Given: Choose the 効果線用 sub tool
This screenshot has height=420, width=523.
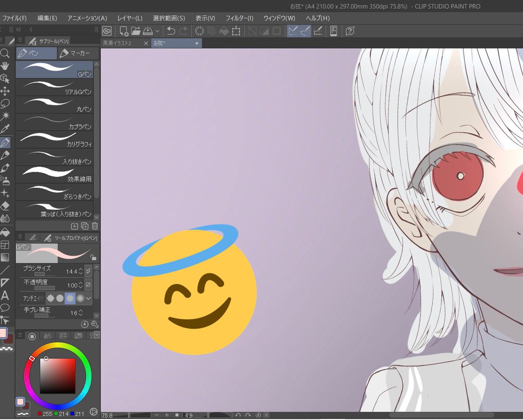Looking at the screenshot, I should coord(54,174).
